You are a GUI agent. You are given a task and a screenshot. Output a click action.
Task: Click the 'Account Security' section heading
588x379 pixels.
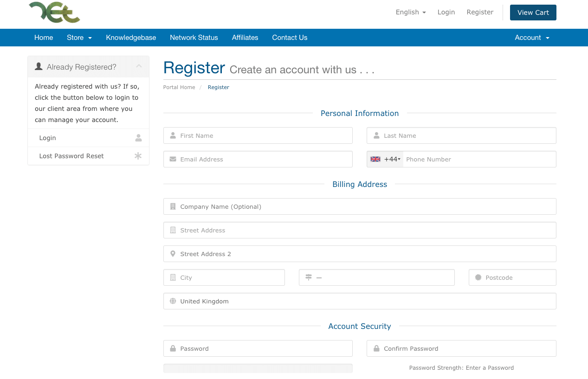[360, 326]
